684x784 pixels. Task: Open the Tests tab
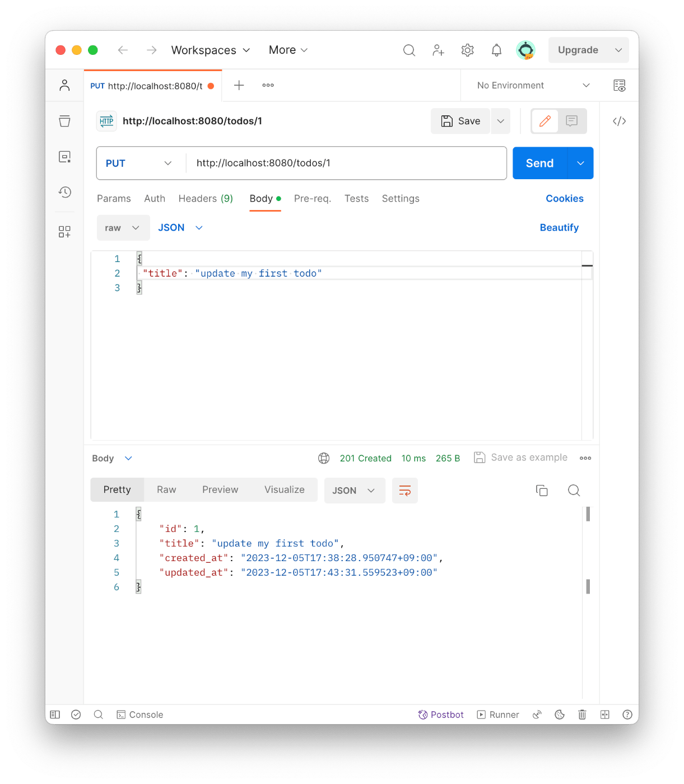click(356, 199)
